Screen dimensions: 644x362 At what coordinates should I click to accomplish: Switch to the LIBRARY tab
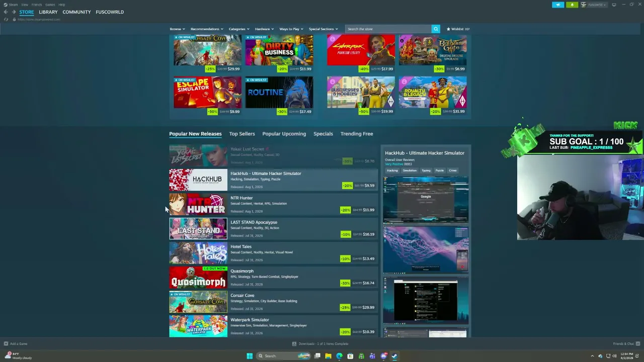(x=48, y=12)
